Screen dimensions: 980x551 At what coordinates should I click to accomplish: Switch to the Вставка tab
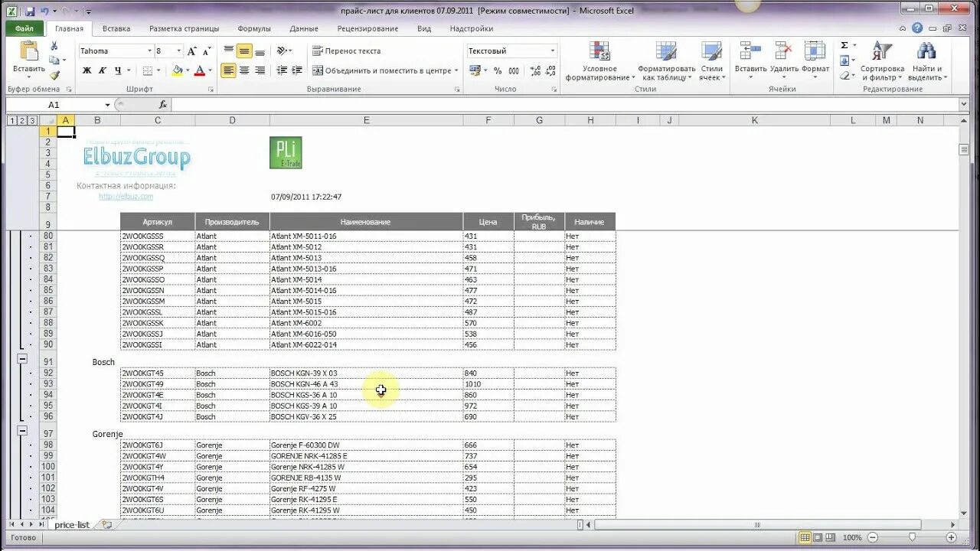click(x=116, y=28)
